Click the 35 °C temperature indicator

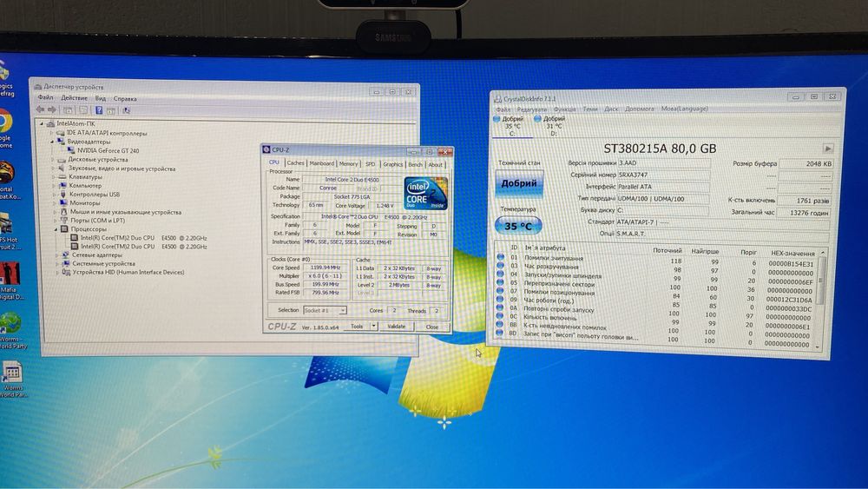pos(517,226)
